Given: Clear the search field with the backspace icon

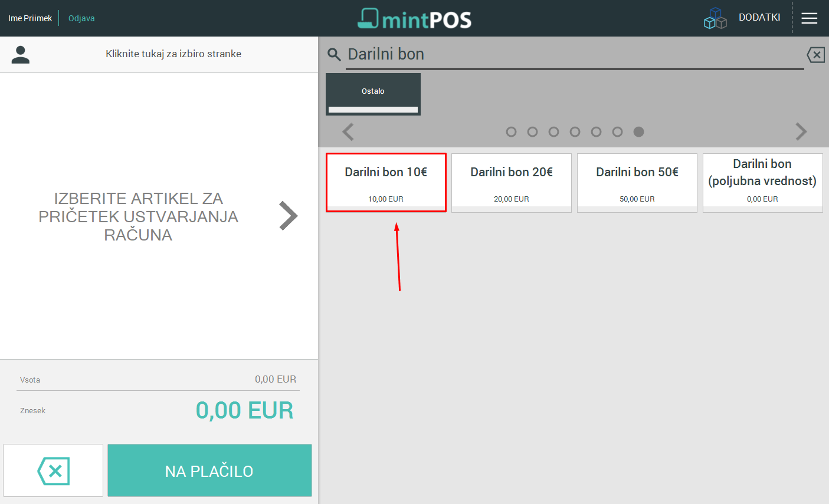Looking at the screenshot, I should (x=815, y=55).
